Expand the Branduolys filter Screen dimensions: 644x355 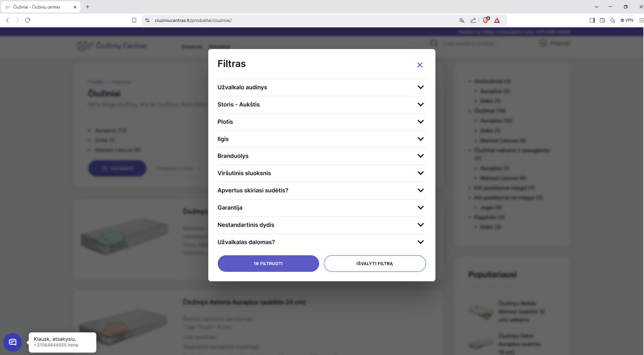[322, 156]
